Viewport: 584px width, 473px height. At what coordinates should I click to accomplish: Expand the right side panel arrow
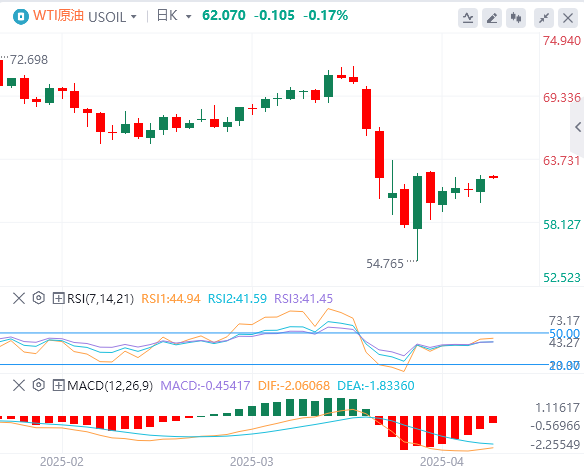[578, 127]
